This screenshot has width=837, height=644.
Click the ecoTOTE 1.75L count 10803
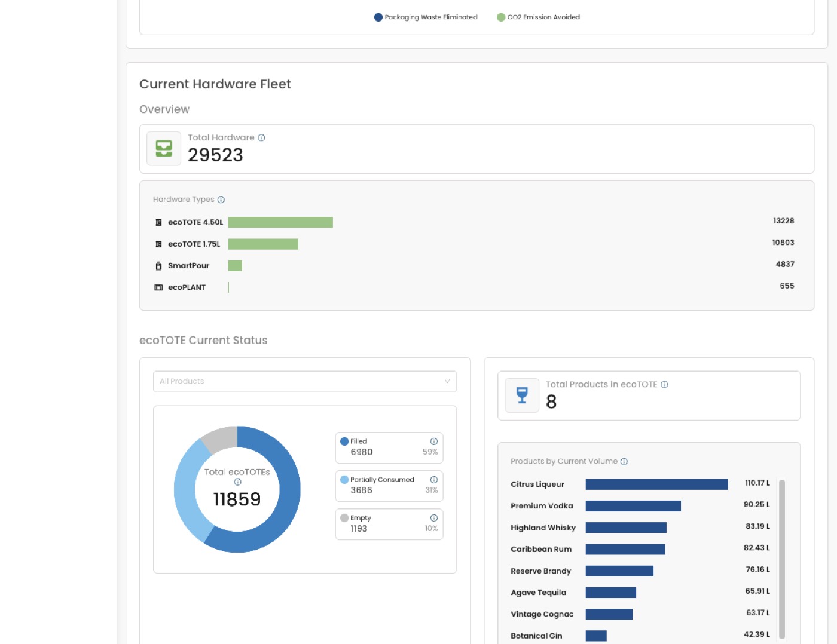tap(783, 243)
